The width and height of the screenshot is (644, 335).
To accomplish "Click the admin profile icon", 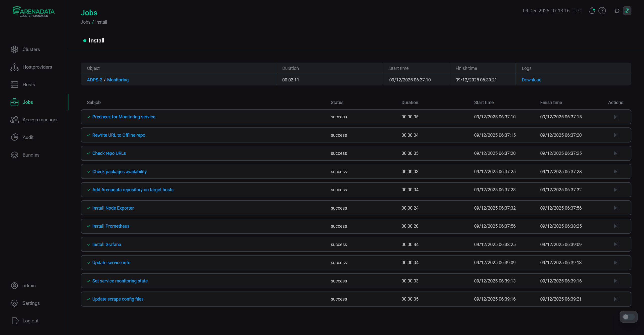I will [x=15, y=285].
